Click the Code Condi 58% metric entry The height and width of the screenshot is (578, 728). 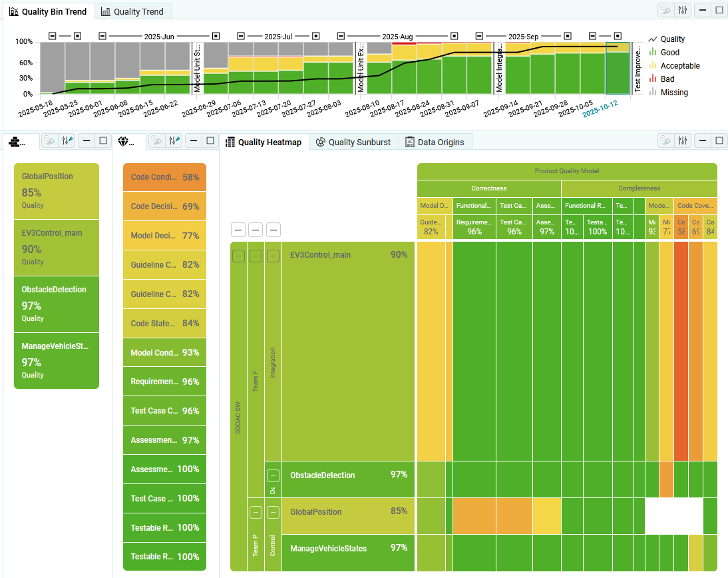[x=164, y=176]
